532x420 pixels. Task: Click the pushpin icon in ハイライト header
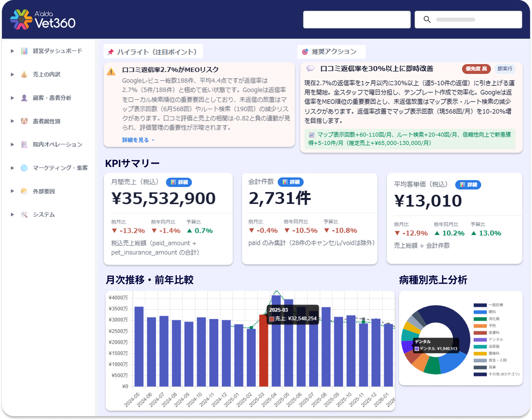[x=111, y=52]
